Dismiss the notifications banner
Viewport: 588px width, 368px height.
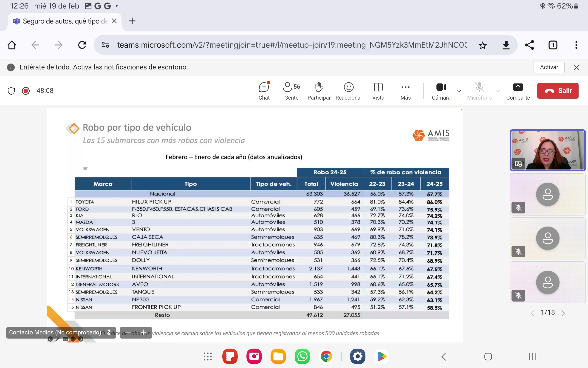(x=576, y=67)
